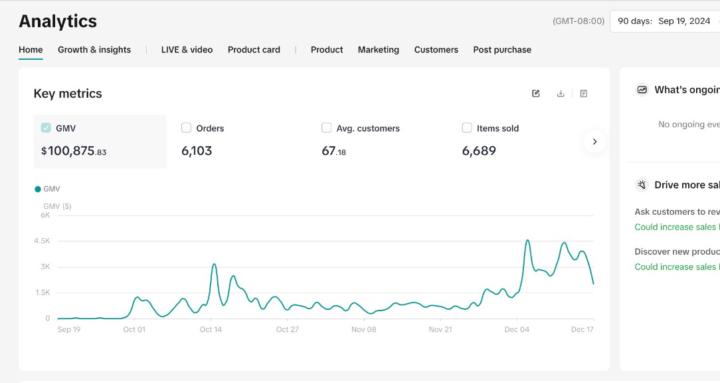Show next metrics with the right chevron
The height and width of the screenshot is (383, 720).
595,141
